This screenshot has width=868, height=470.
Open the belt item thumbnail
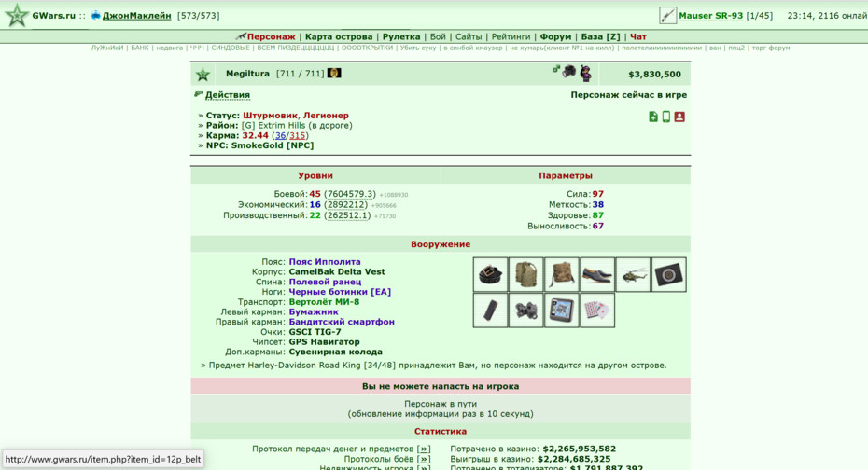point(490,274)
